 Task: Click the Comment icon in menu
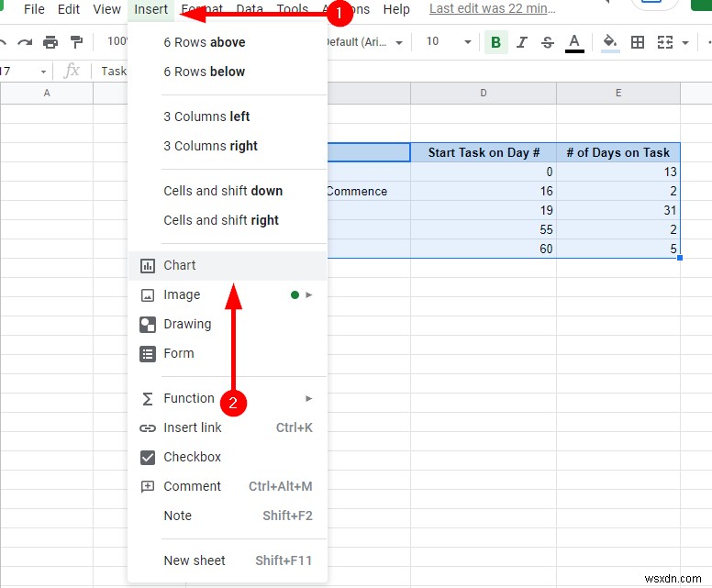point(147,486)
